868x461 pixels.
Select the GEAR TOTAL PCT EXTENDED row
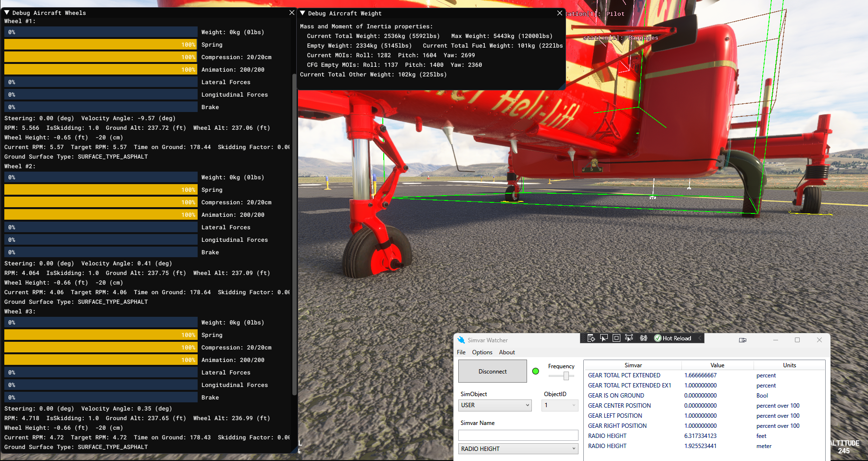click(705, 375)
